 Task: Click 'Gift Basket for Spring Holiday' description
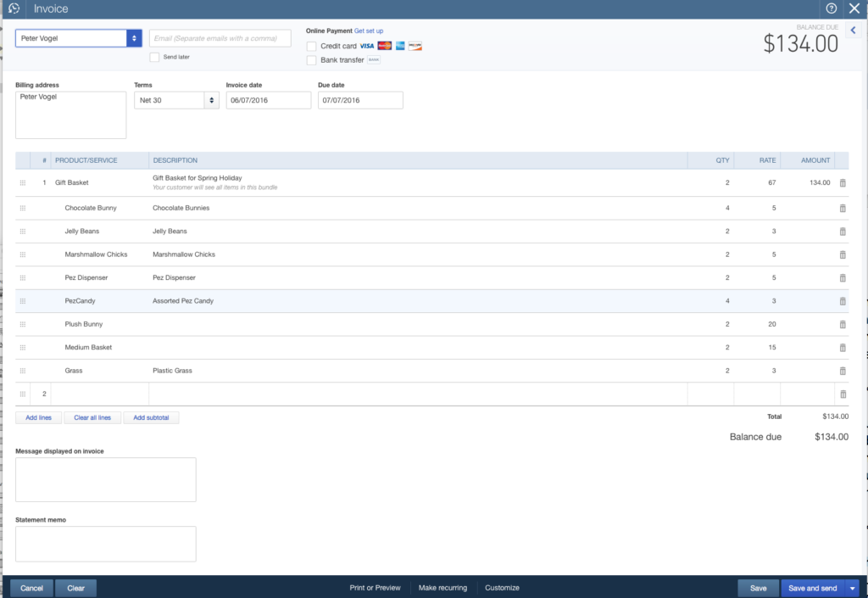[197, 178]
